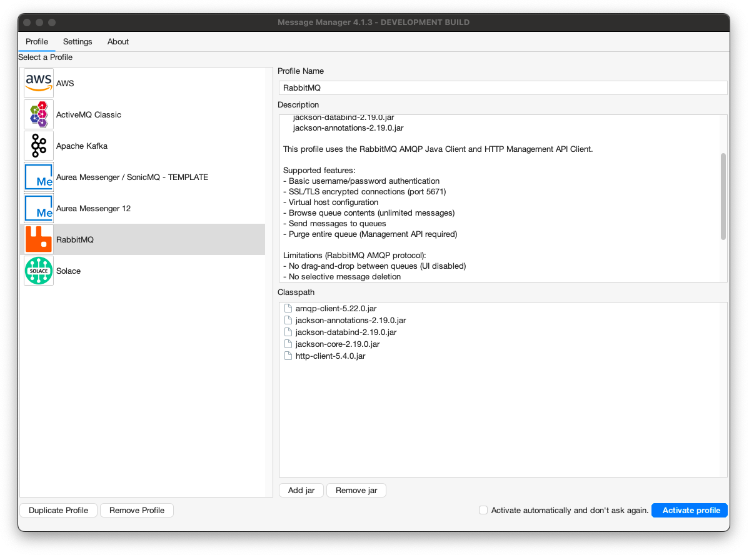Click the Aurea Messenger / SonicMQ TEMPLATE icon

(x=38, y=177)
